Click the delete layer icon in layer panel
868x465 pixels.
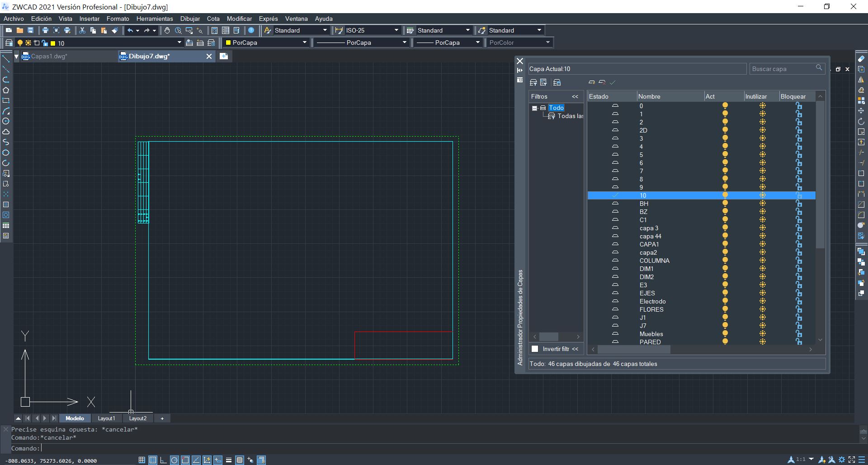tap(602, 82)
